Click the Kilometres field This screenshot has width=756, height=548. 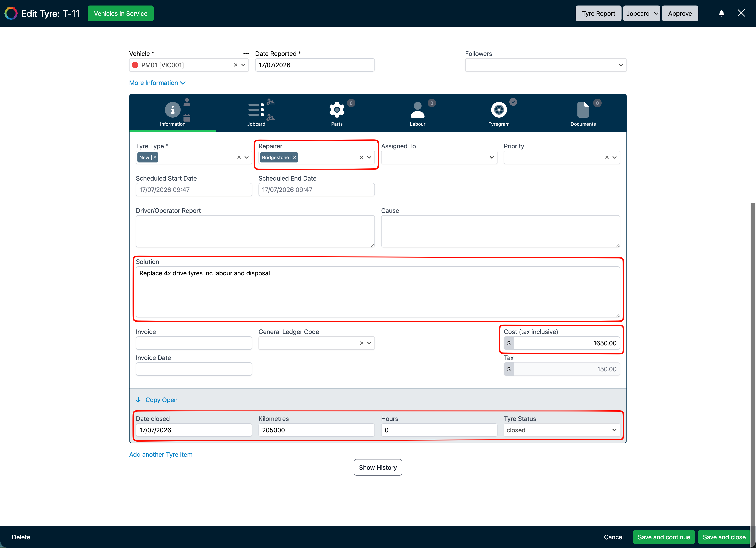(x=316, y=430)
